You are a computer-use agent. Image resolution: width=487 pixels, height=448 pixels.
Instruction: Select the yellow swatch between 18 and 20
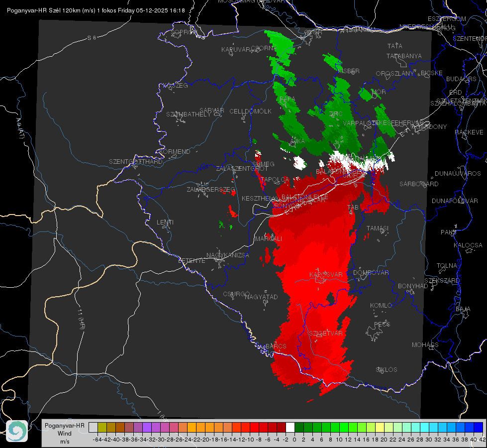pos(380,427)
